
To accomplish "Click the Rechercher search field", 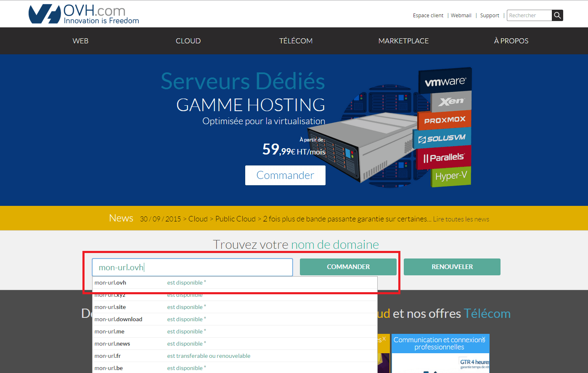I will (529, 16).
